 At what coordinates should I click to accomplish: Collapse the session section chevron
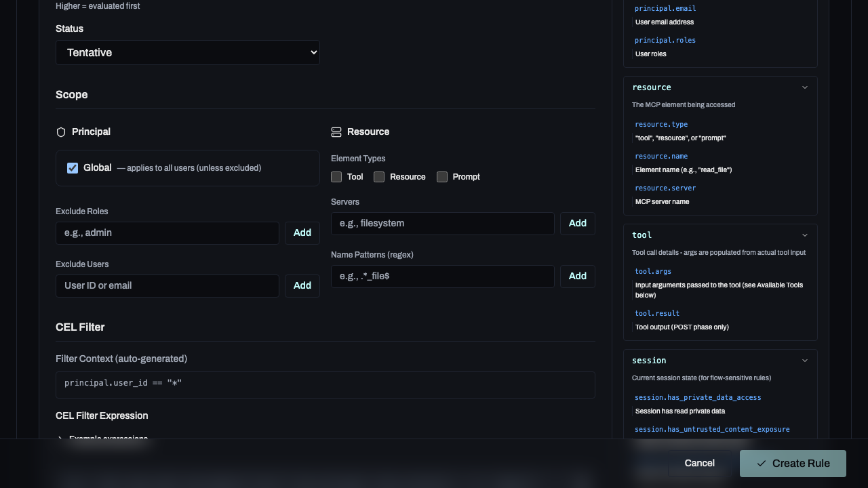coord(805,361)
